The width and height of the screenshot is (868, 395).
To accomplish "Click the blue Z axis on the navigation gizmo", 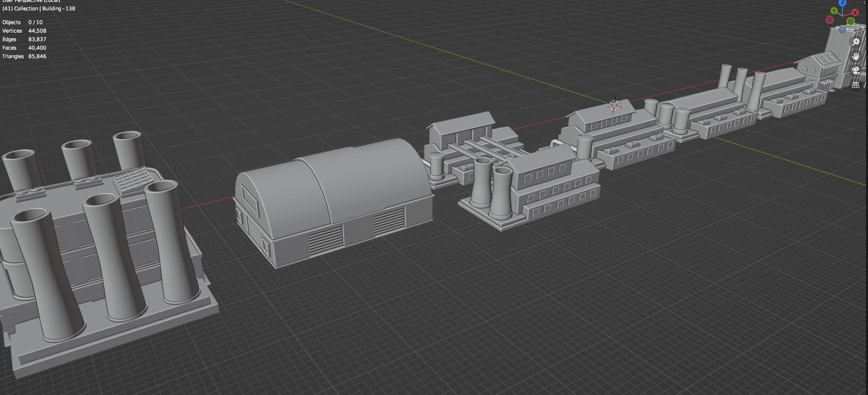I will tap(843, 3).
